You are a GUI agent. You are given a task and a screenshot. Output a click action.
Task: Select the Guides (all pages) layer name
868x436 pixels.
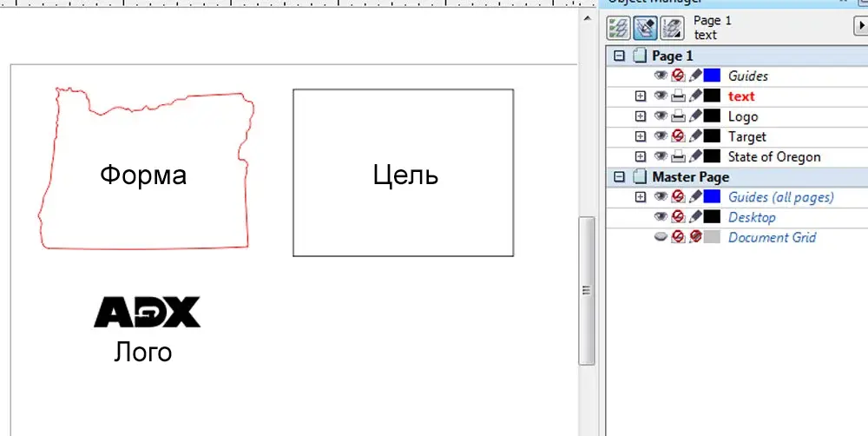(780, 197)
